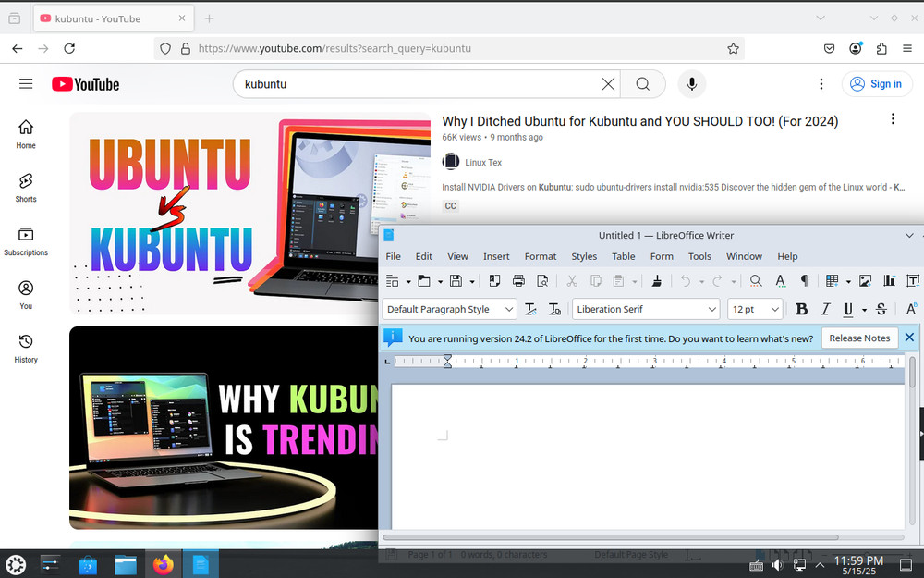Open YouTube Shorts in sidebar

[26, 188]
